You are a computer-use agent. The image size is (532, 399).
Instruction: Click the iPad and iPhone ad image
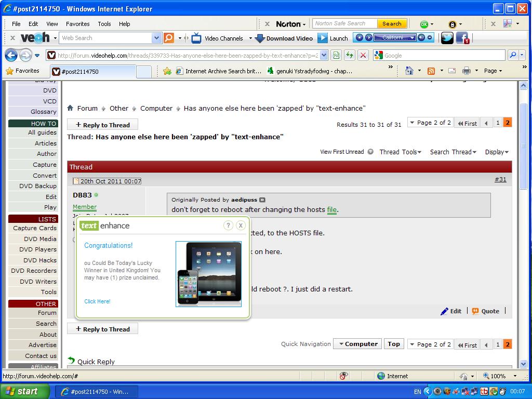[x=208, y=274]
